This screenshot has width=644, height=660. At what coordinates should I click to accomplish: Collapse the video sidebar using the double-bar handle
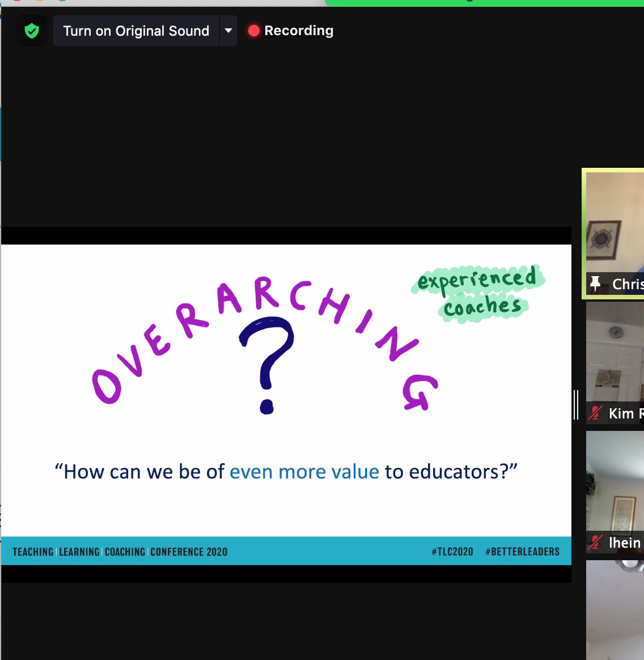coord(577,405)
